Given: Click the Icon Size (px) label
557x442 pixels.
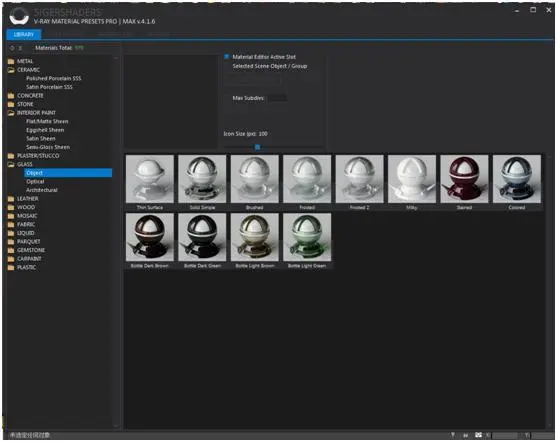Looking at the screenshot, I should tap(245, 134).
